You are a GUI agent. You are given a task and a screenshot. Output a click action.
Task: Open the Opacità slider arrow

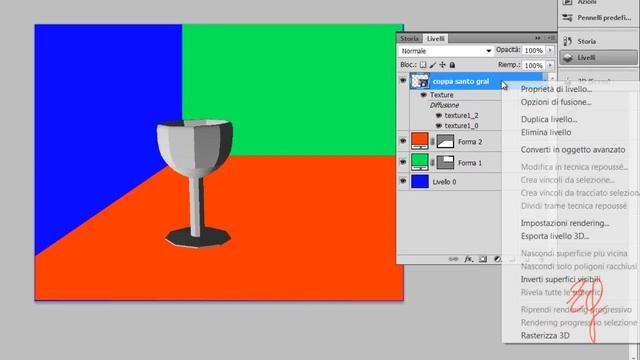click(x=550, y=50)
